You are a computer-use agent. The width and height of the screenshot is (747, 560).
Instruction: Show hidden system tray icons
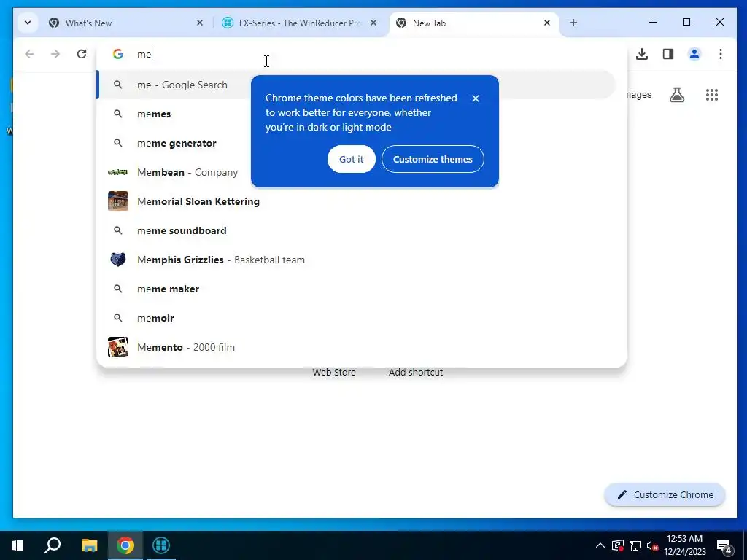tap(600, 545)
